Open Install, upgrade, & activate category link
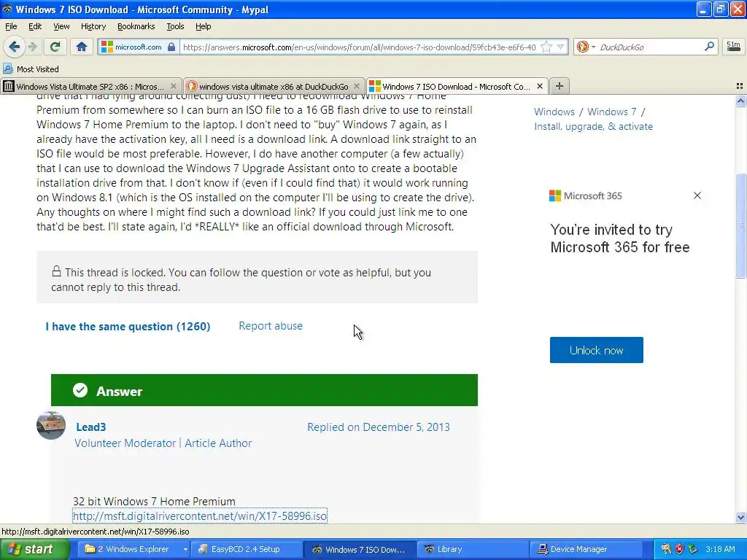This screenshot has width=747, height=560. 593,127
